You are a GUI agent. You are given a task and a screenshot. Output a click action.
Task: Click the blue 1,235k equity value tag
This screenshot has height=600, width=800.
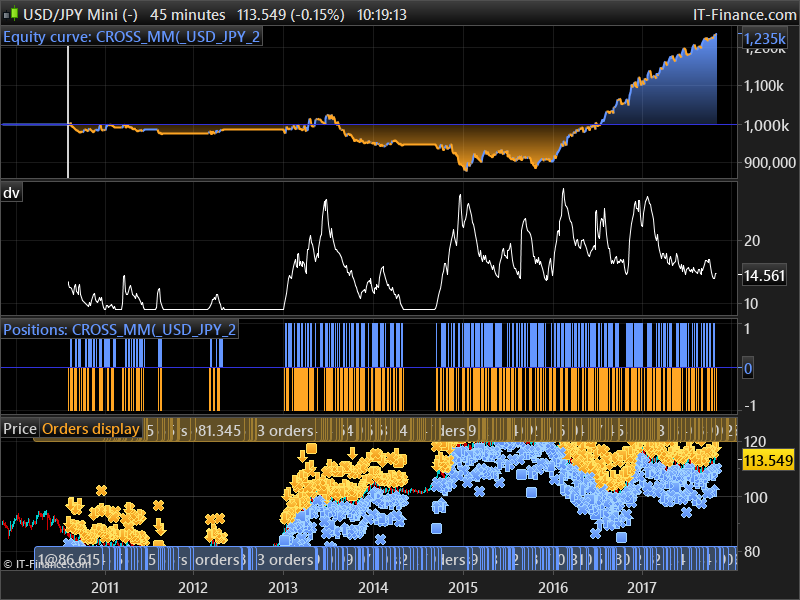(765, 38)
